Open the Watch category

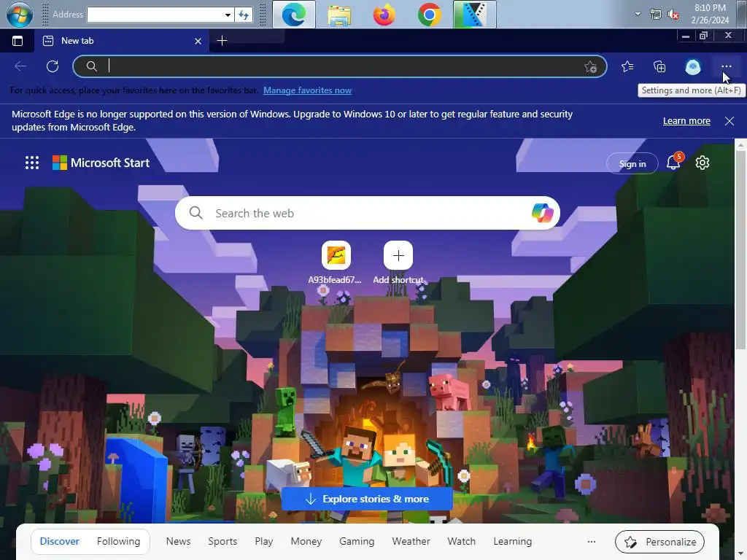461,542
